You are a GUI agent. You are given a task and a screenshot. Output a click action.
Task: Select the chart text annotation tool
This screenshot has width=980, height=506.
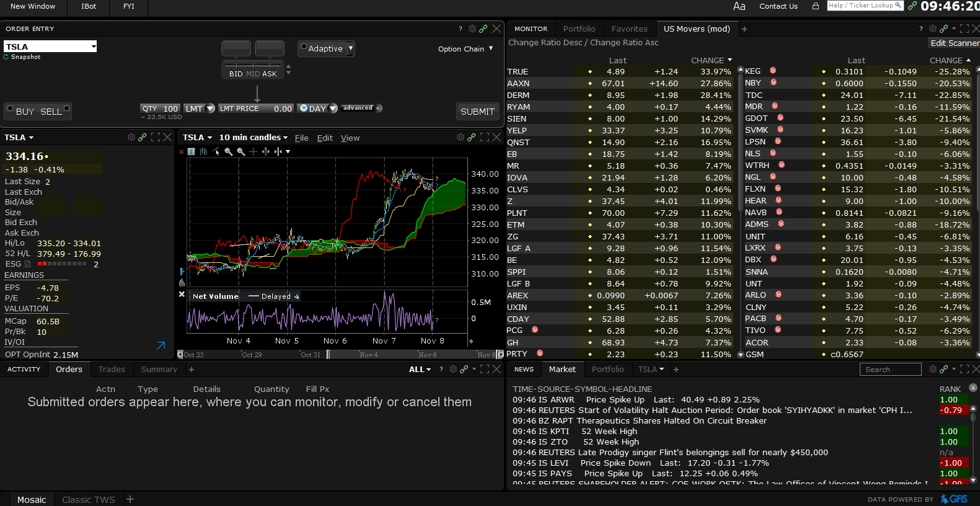pos(192,151)
